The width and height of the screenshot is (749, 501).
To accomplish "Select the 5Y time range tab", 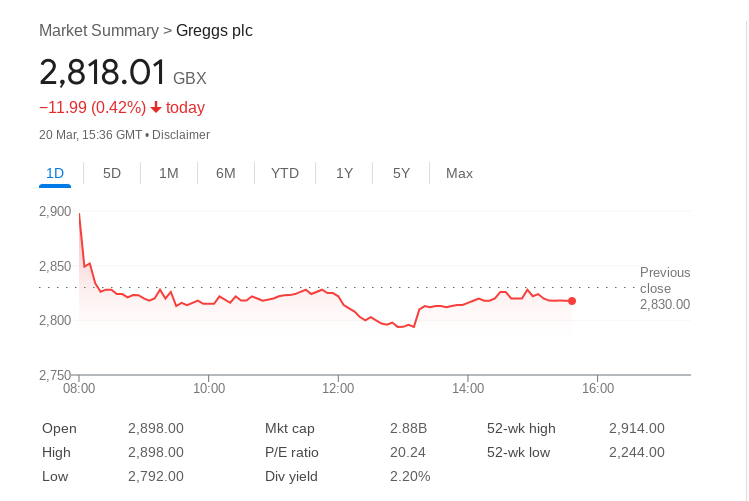I will coord(402,173).
